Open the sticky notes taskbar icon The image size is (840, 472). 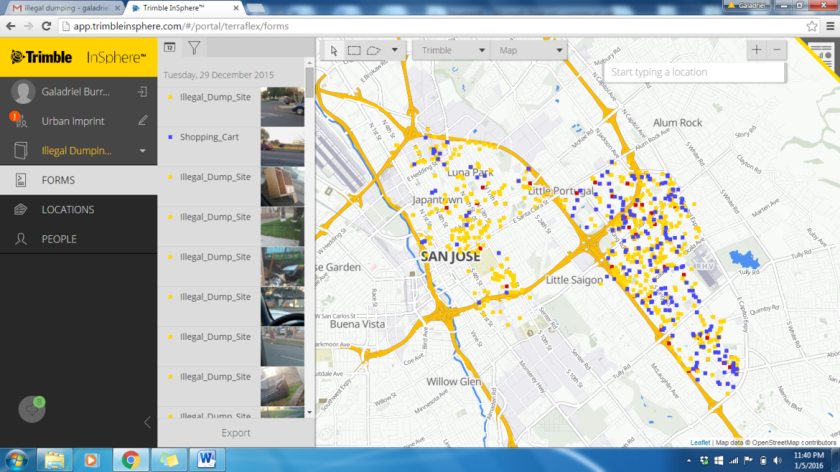coord(168,460)
